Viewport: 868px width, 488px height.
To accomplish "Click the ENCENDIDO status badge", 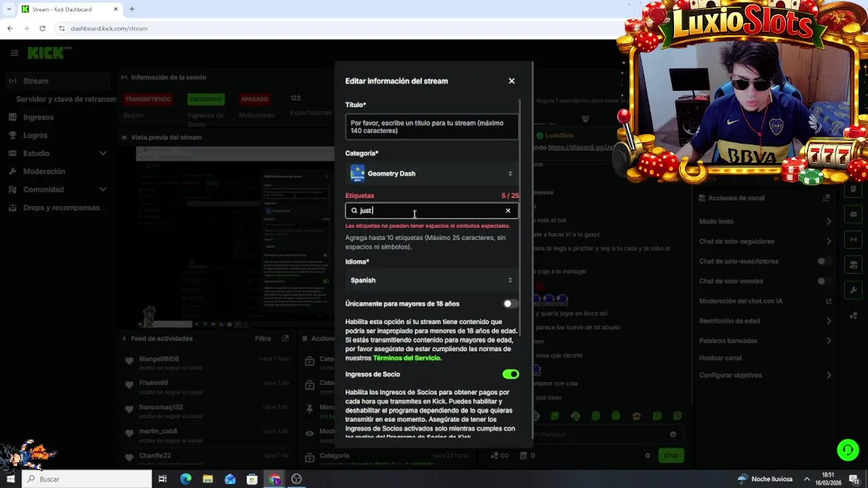I will tap(205, 99).
